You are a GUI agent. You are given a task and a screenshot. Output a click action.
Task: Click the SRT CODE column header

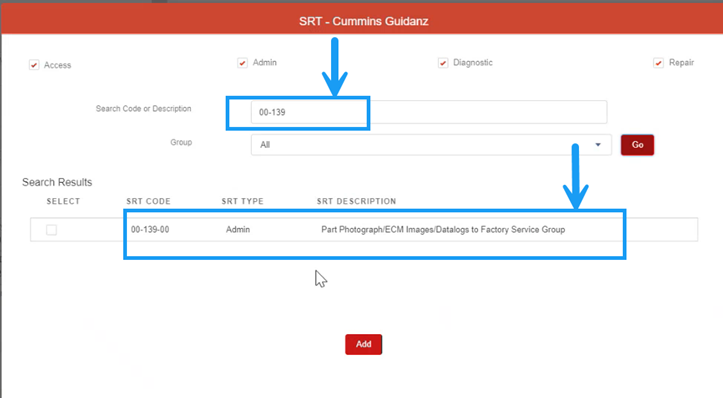[x=148, y=201]
